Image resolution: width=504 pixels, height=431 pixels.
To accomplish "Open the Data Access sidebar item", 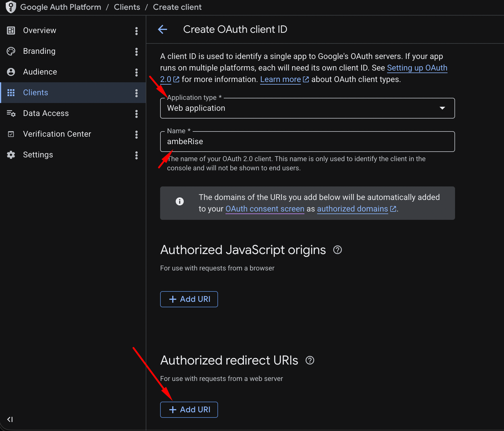I will pos(73,113).
